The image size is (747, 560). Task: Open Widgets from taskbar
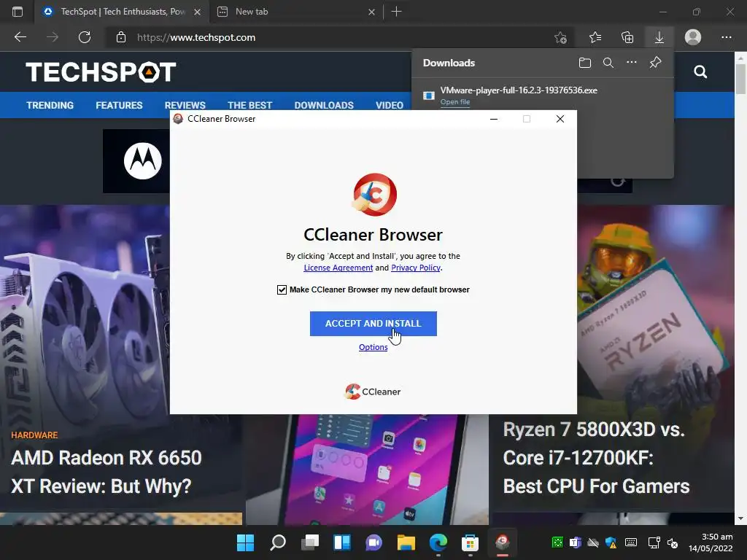coord(342,542)
